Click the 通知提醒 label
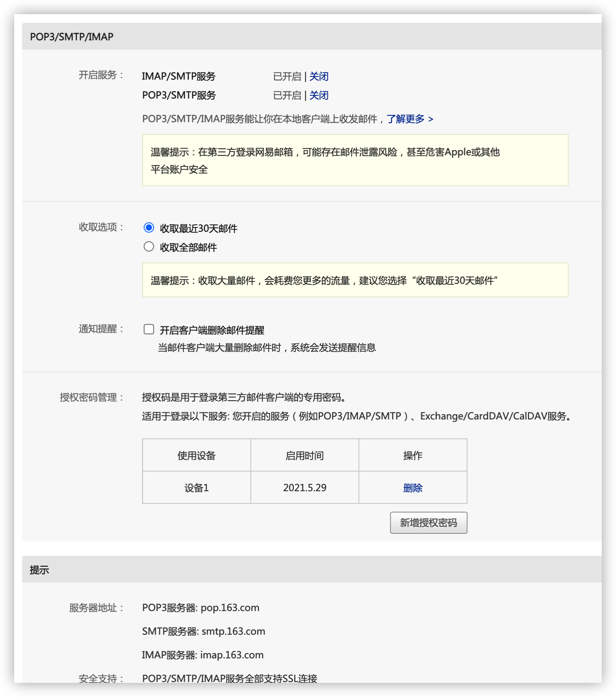Image resolution: width=616 pixels, height=697 pixels. 101,329
